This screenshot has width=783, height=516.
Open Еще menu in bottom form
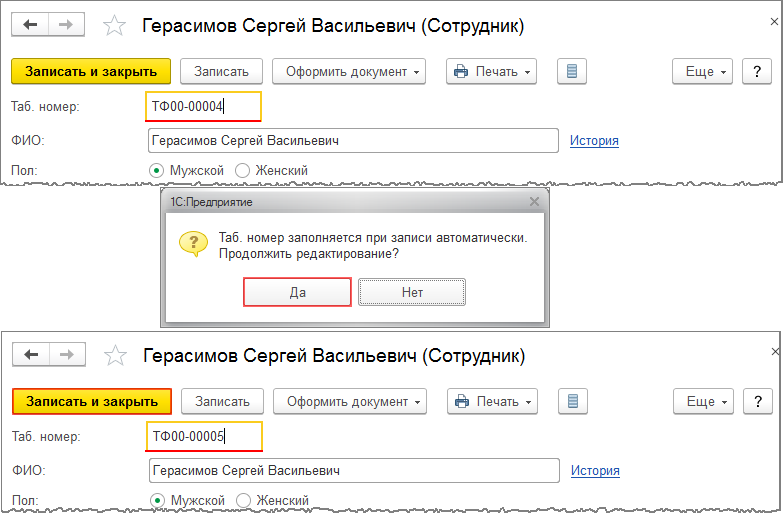pos(703,402)
